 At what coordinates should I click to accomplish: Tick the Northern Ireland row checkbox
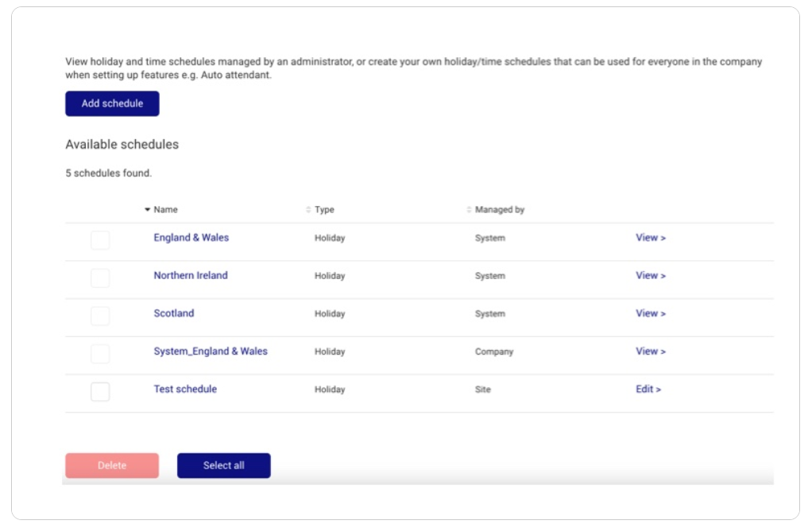(100, 278)
